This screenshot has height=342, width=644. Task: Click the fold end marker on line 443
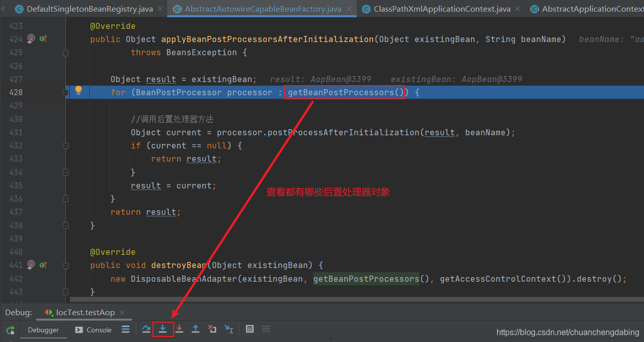click(x=65, y=292)
